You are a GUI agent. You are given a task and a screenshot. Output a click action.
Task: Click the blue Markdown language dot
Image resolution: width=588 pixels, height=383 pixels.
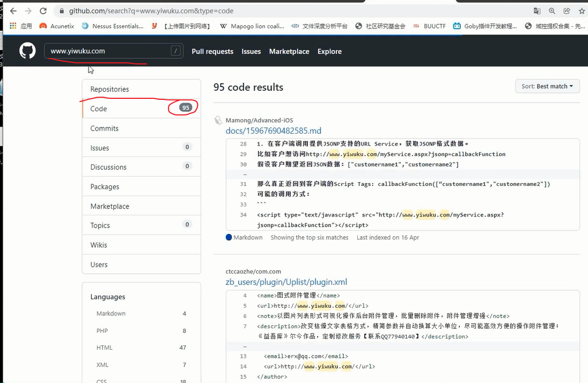click(x=229, y=237)
